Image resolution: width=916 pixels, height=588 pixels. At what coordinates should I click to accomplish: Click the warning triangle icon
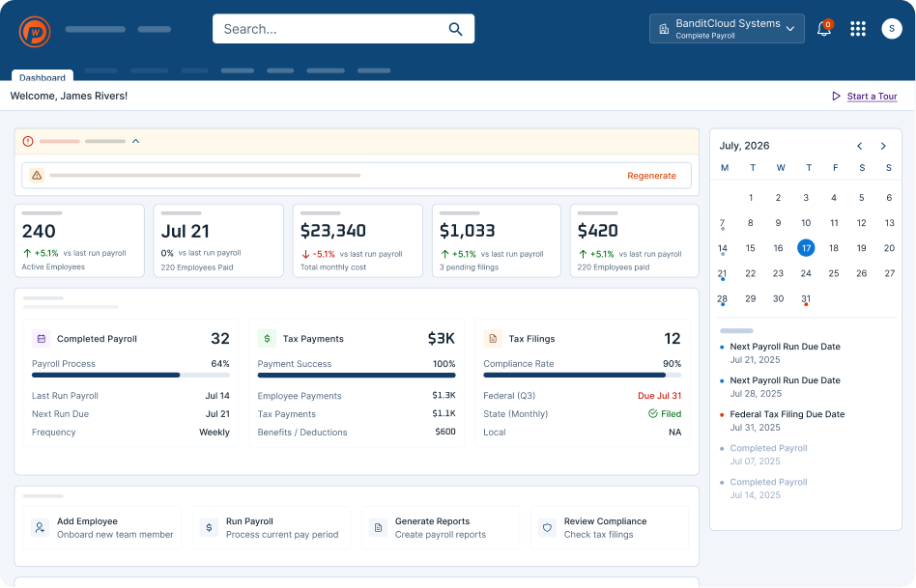point(37,175)
